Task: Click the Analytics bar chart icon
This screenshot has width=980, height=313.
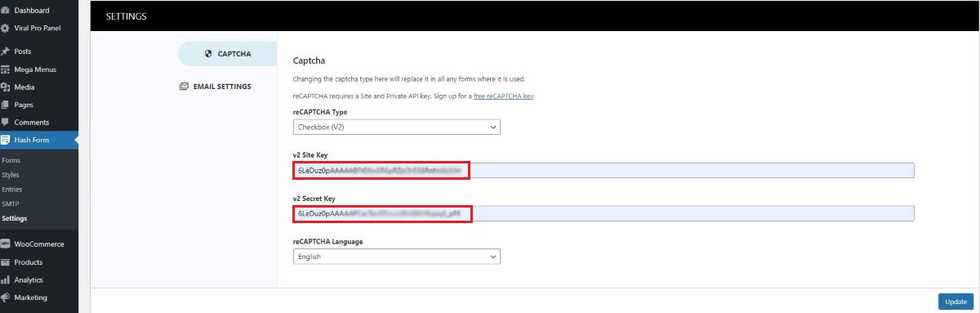Action: [5, 279]
